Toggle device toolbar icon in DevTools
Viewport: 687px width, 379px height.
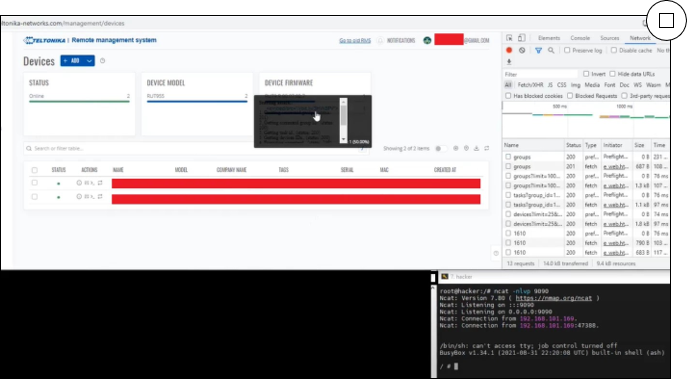point(521,38)
